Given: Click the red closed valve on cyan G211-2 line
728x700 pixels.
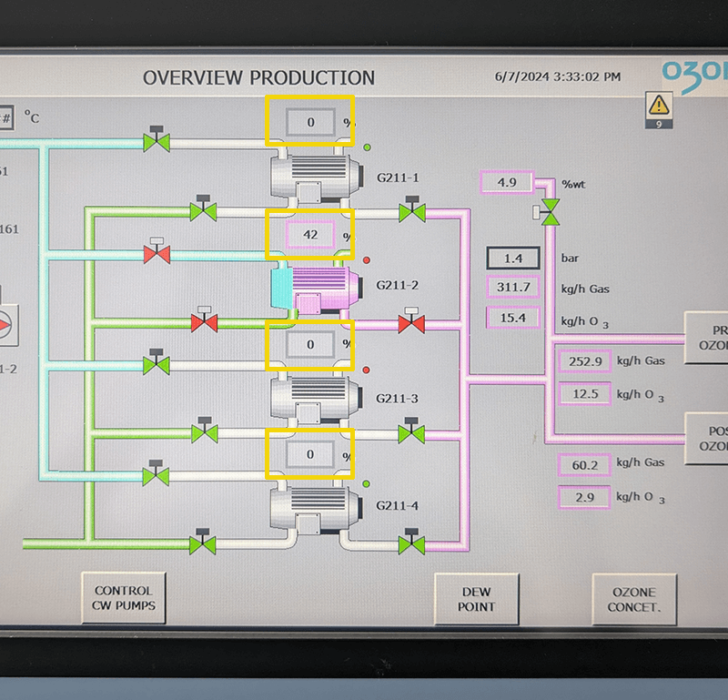Looking at the screenshot, I should 157,251.
